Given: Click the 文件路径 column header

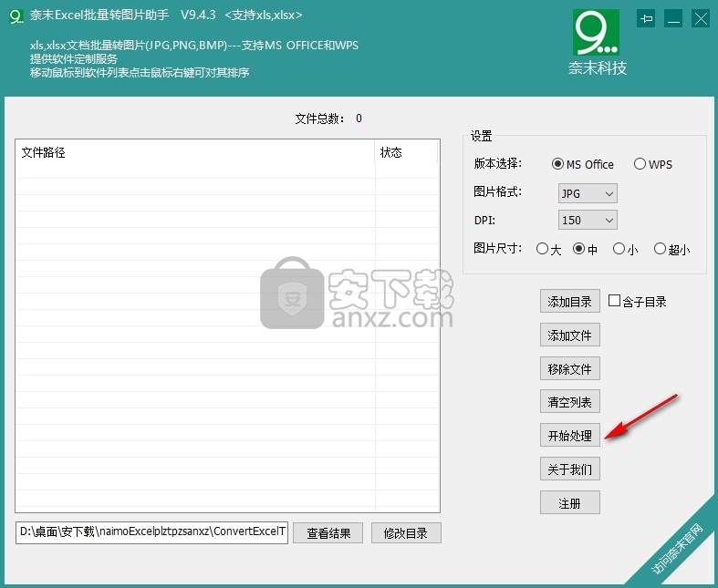Looking at the screenshot, I should pyautogui.click(x=195, y=152).
